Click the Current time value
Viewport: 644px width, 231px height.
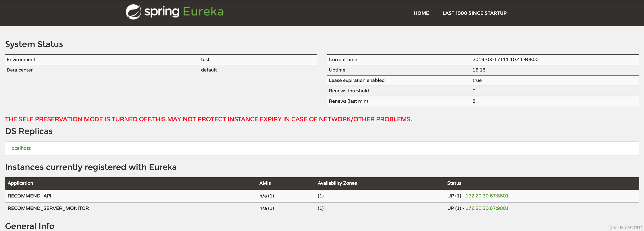click(x=505, y=60)
